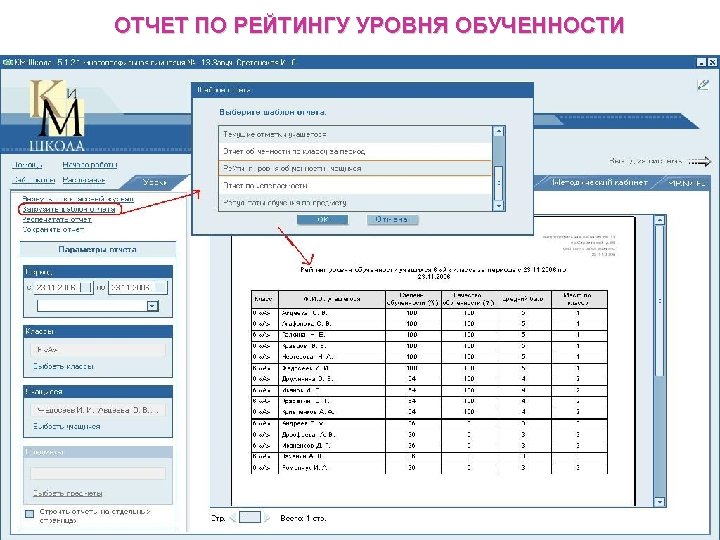Open the calendar icon of the end date

[161, 287]
